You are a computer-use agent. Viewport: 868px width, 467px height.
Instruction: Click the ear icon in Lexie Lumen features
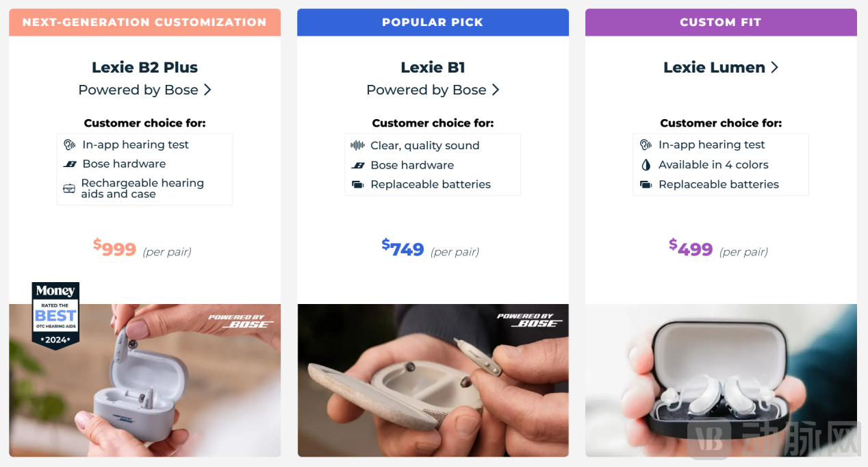tap(646, 145)
